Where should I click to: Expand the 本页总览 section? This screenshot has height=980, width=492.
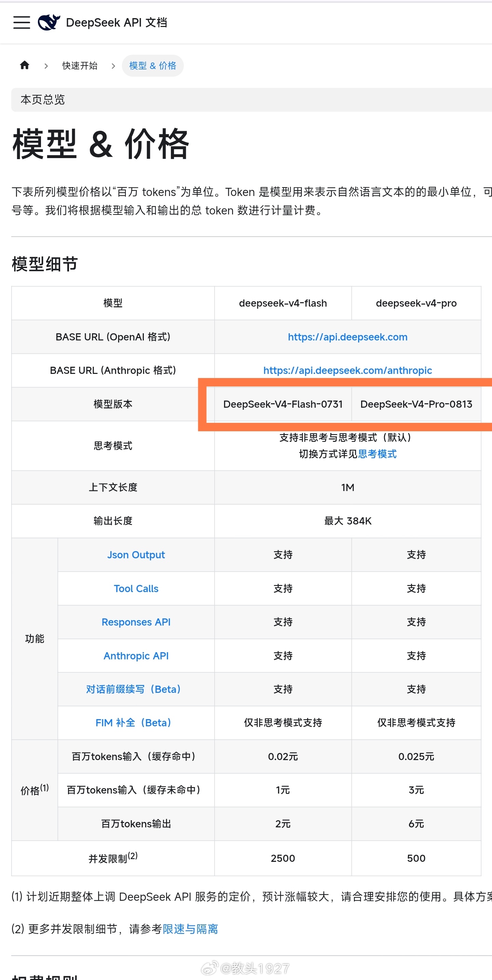[x=251, y=100]
